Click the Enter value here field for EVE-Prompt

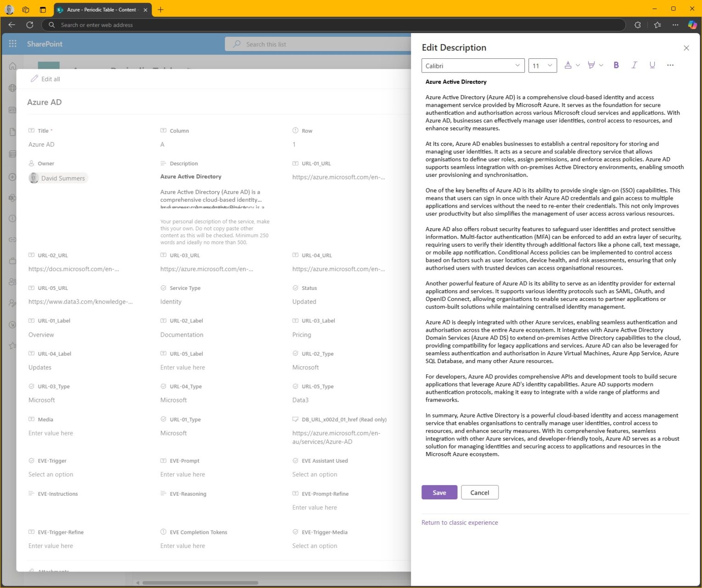(182, 474)
